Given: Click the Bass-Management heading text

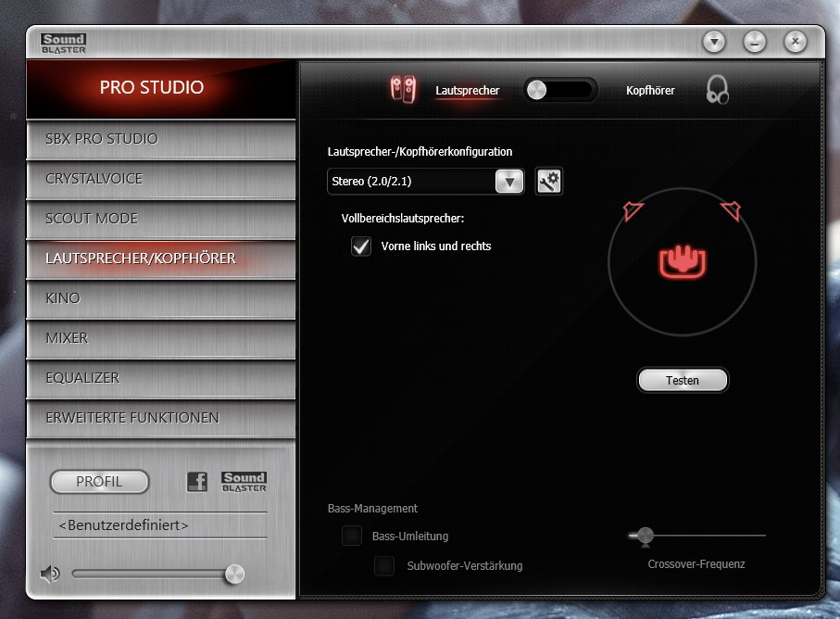Looking at the screenshot, I should 372,509.
